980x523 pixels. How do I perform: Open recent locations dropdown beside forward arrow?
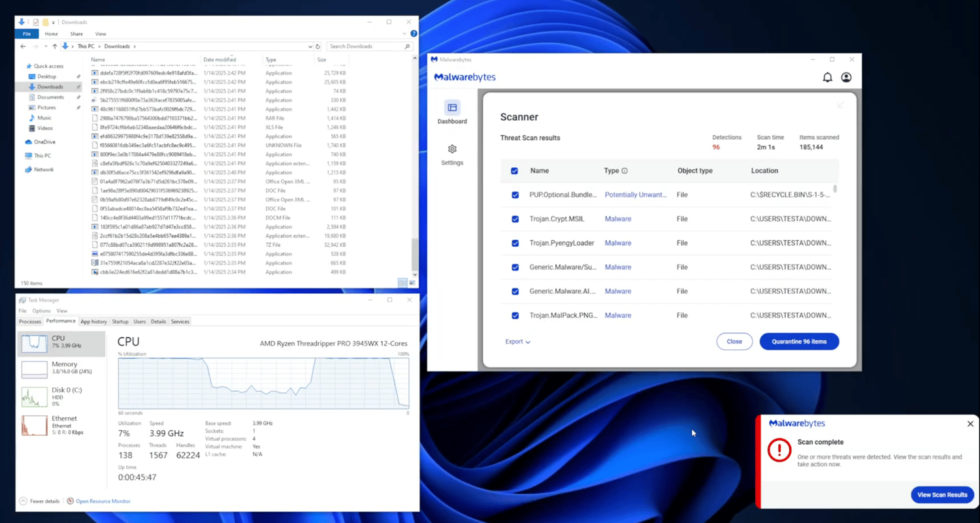pos(45,46)
